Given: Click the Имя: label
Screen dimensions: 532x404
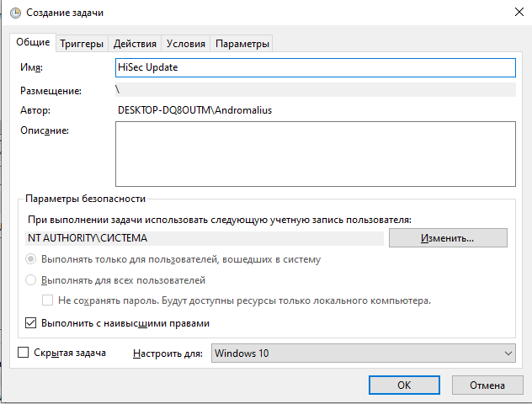Looking at the screenshot, I should (x=31, y=67).
